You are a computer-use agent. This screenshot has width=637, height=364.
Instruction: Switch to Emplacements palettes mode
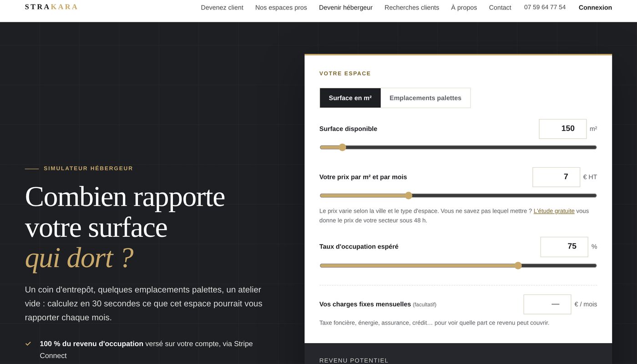425,98
